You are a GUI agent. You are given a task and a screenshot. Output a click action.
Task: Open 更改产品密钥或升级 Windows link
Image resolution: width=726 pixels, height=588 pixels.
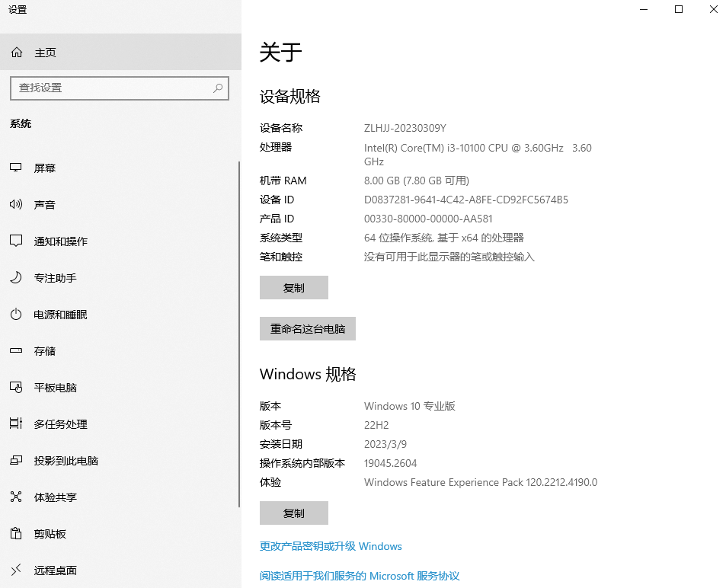coord(331,546)
